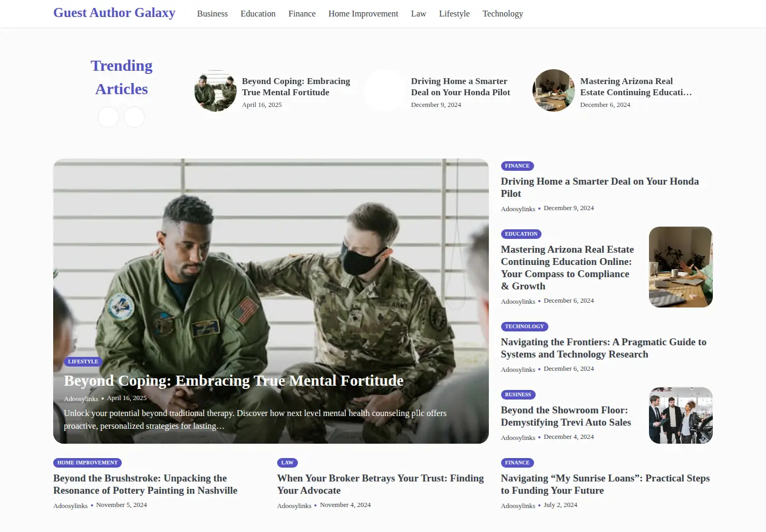Open the Guest Author Galaxy site title

(x=114, y=13)
